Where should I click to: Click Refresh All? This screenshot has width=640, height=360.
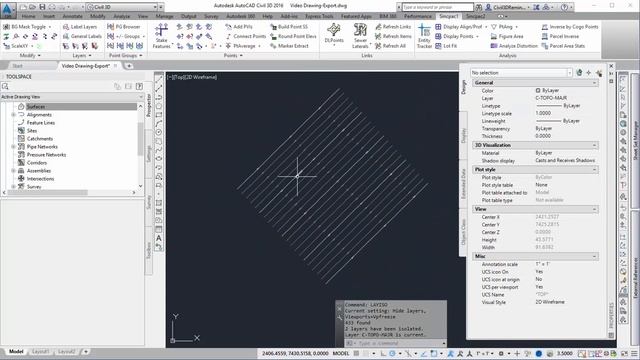pos(390,46)
